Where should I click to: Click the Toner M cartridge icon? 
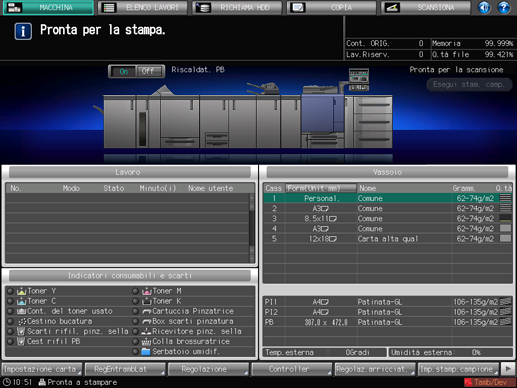[147, 291]
